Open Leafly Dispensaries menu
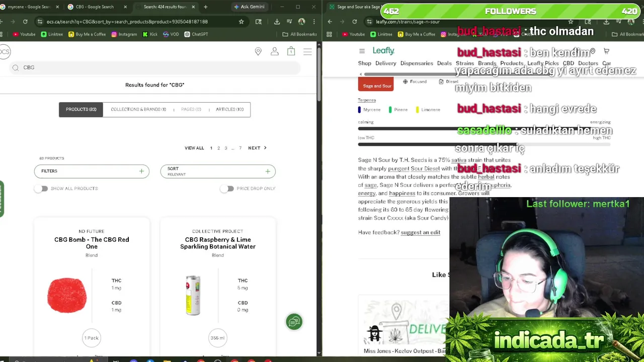 417,63
